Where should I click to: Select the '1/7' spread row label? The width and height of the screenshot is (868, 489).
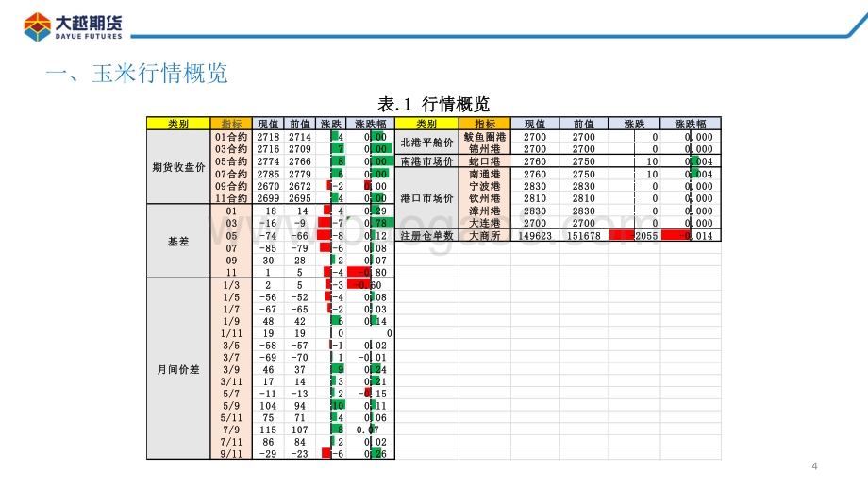231,309
